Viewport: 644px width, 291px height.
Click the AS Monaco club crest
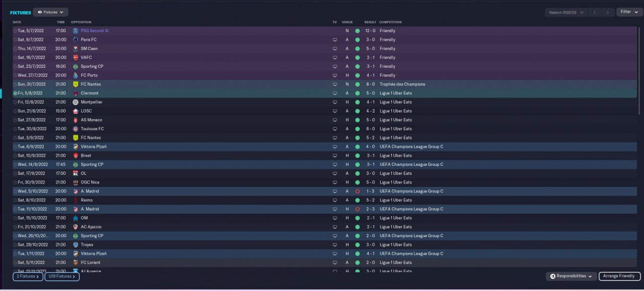[x=75, y=120]
